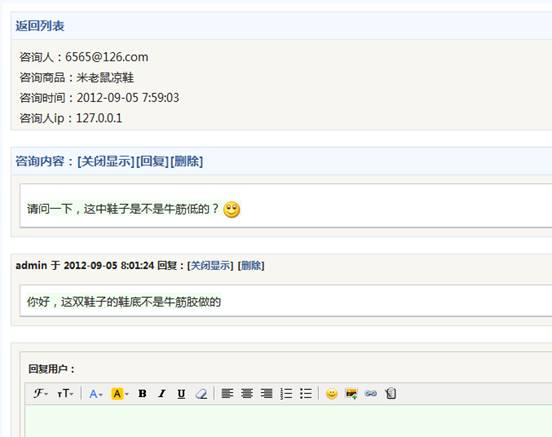Open the text color picker
The height and width of the screenshot is (437, 552).
tap(95, 394)
